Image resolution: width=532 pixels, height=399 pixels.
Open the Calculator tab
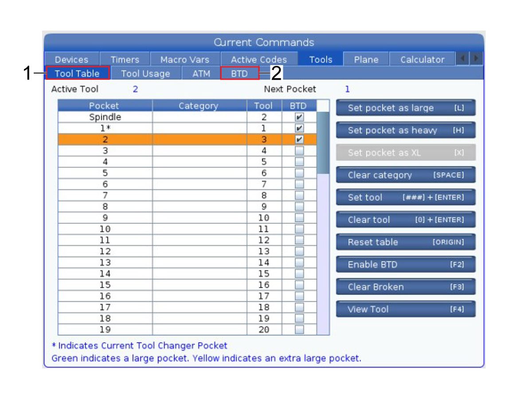[x=422, y=59]
